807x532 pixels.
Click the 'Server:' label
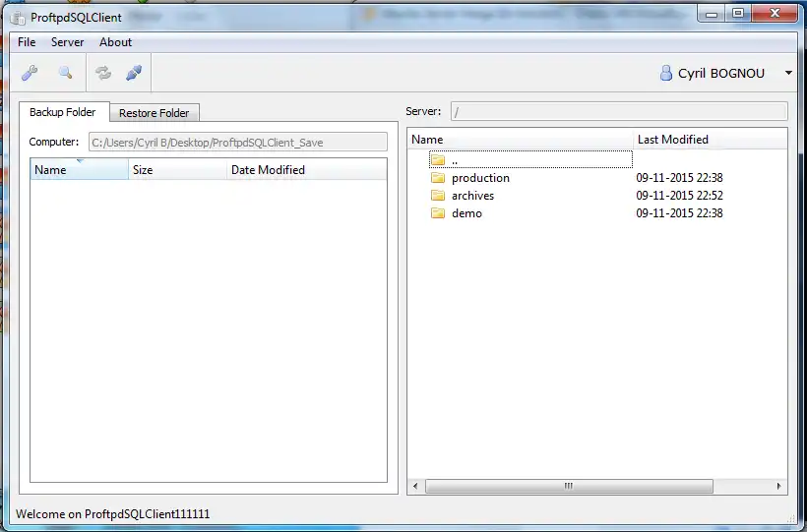click(423, 111)
